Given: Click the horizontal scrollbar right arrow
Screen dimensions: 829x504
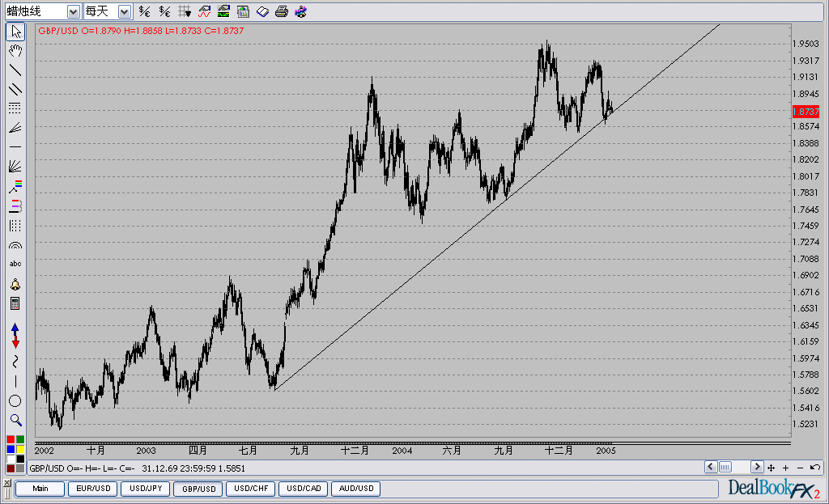Looking at the screenshot, I should click(757, 467).
